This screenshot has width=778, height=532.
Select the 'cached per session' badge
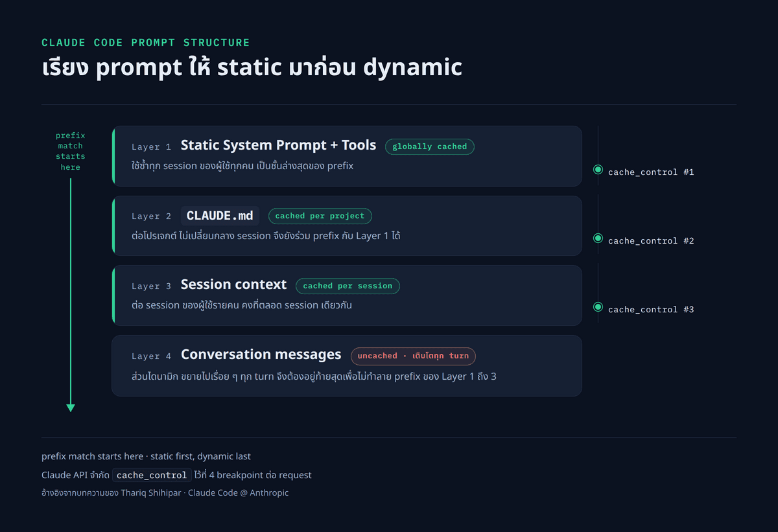coord(348,286)
